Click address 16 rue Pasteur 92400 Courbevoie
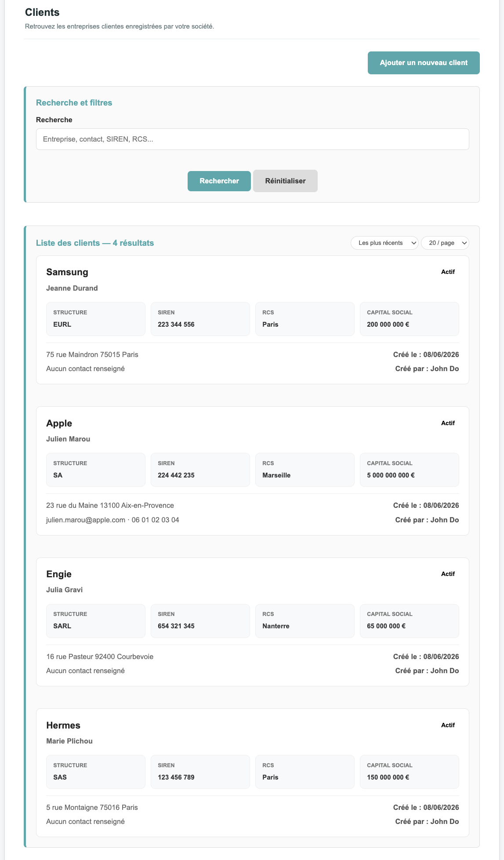 coord(100,657)
